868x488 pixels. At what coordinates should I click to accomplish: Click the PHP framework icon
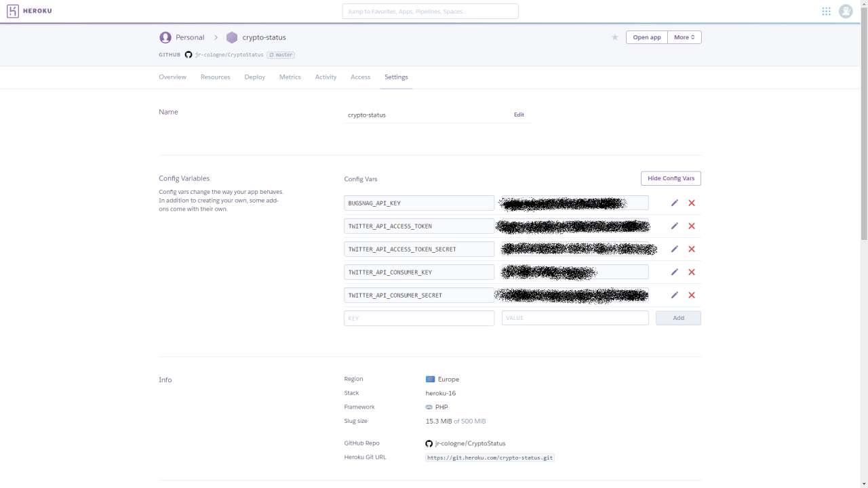pyautogui.click(x=429, y=407)
